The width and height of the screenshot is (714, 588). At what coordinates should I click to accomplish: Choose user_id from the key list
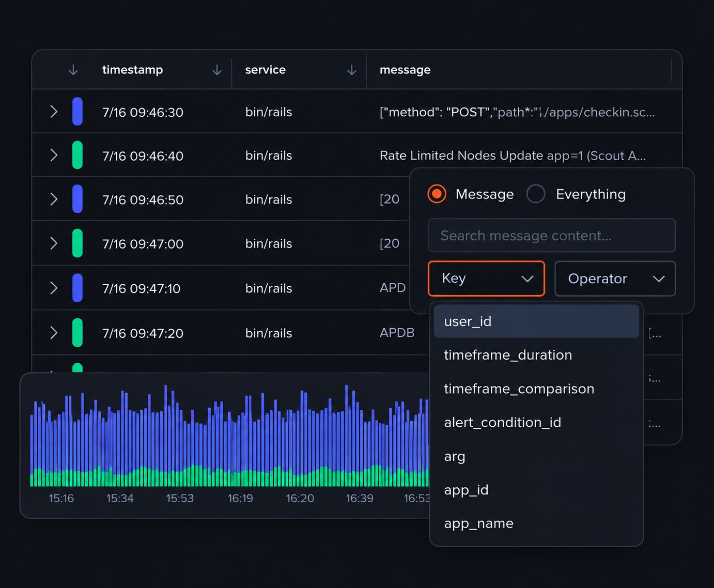tap(536, 321)
